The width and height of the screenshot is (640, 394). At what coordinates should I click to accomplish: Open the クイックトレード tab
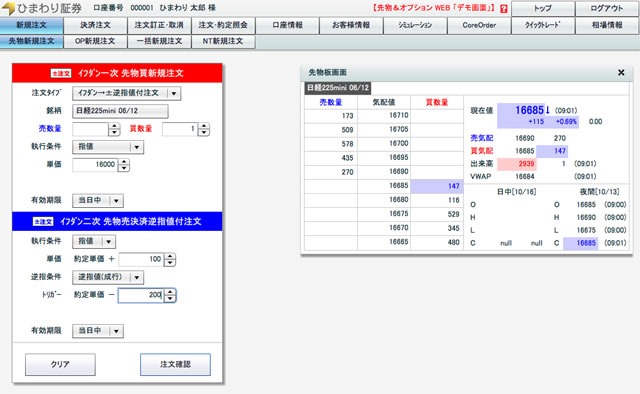[x=543, y=25]
